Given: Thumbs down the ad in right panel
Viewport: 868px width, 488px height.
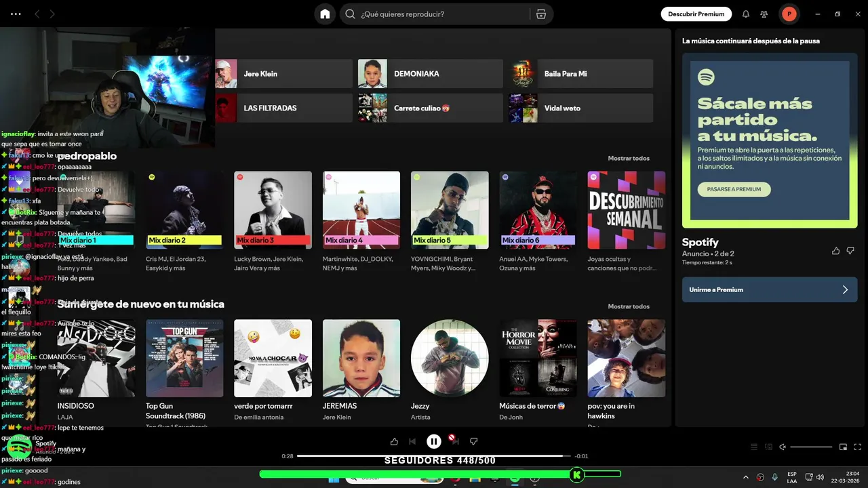Looking at the screenshot, I should click(x=850, y=251).
